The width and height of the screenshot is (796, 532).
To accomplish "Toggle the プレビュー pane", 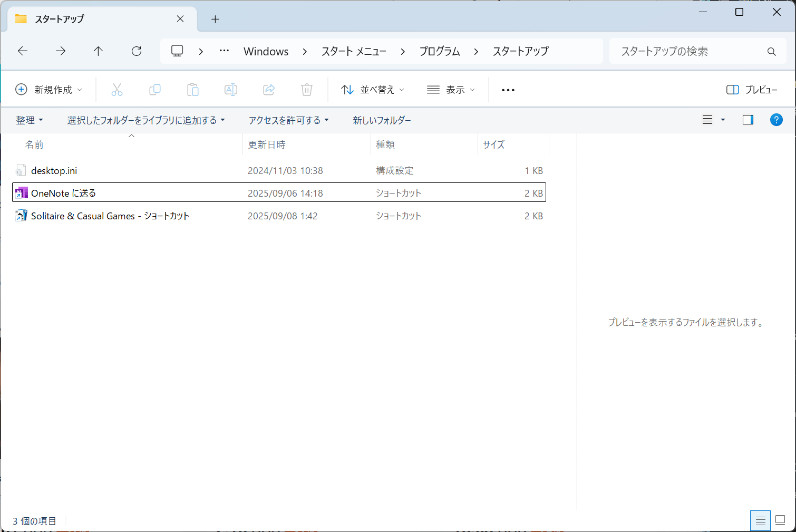I will pyautogui.click(x=751, y=89).
